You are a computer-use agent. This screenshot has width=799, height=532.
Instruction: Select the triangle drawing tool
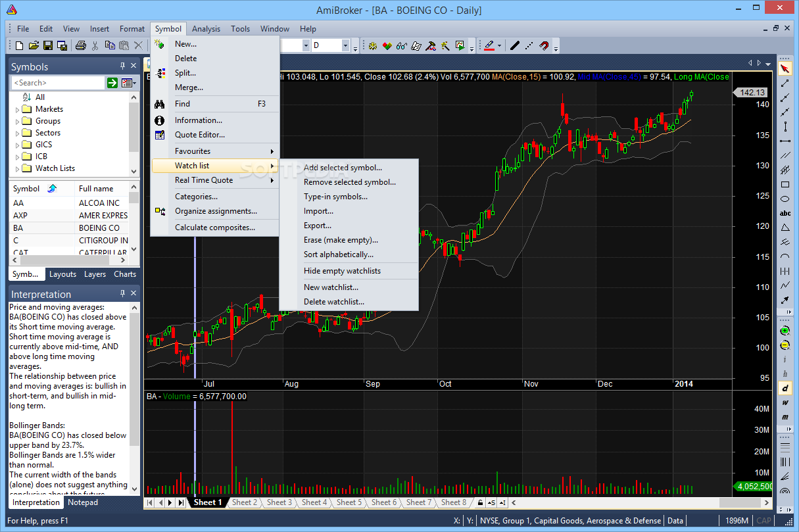click(785, 228)
